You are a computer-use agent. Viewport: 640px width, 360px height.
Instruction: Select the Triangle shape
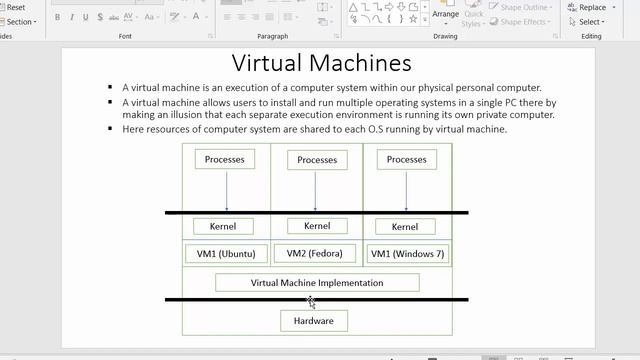point(353,7)
